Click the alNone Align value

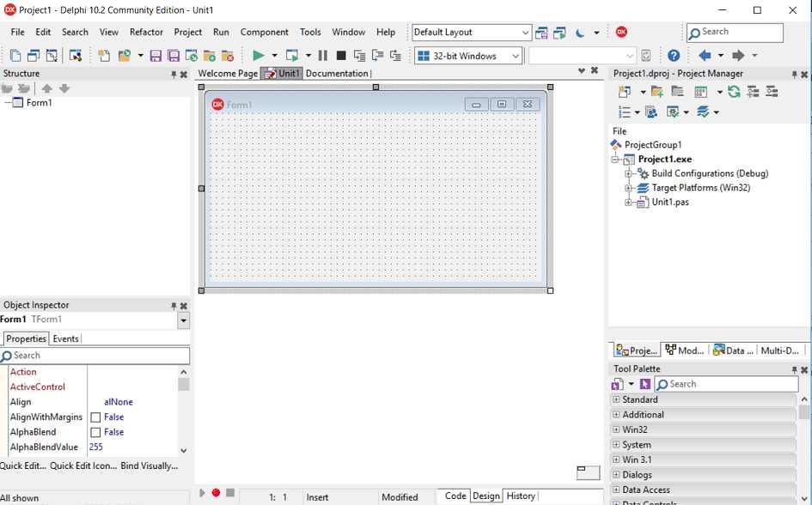click(x=119, y=402)
